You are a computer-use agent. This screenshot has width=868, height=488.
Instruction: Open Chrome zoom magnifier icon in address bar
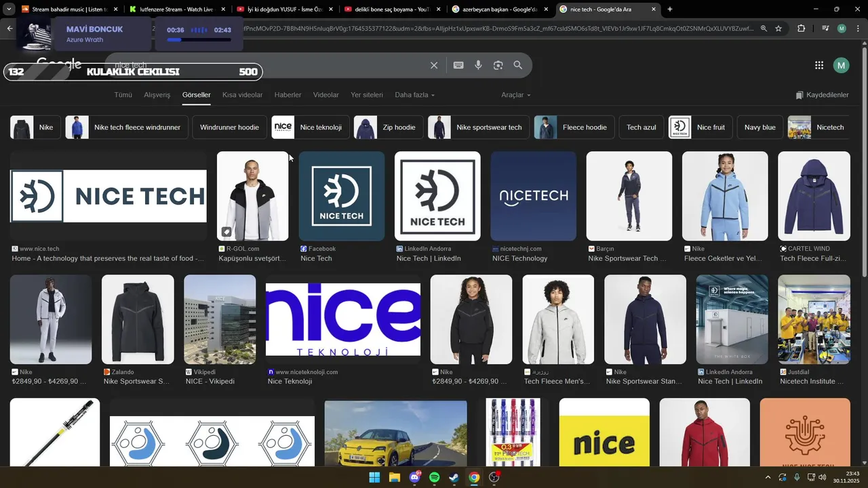click(x=764, y=28)
